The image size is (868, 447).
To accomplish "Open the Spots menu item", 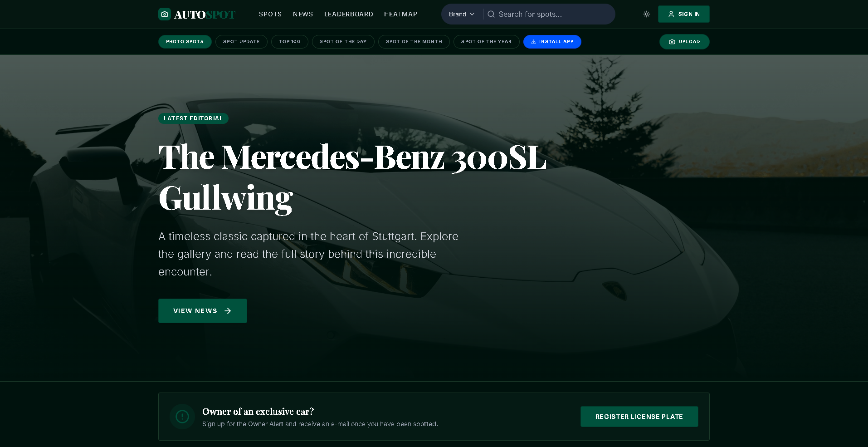I will point(270,14).
